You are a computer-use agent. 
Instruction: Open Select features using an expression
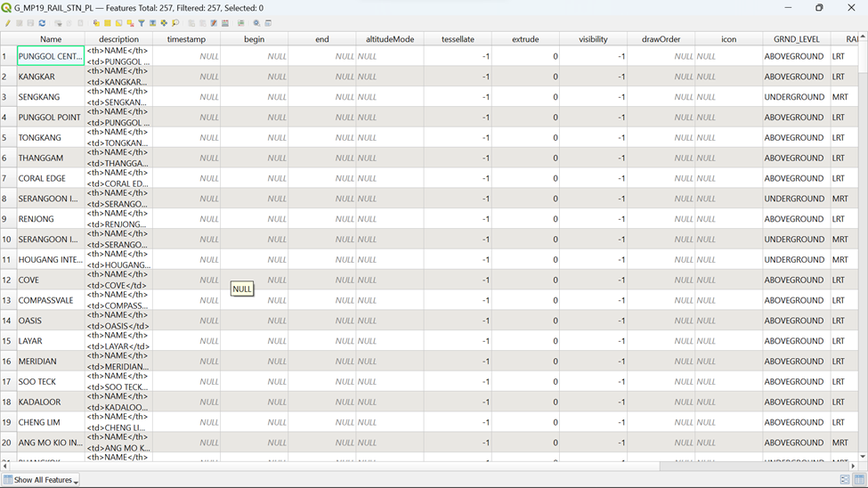coord(96,23)
